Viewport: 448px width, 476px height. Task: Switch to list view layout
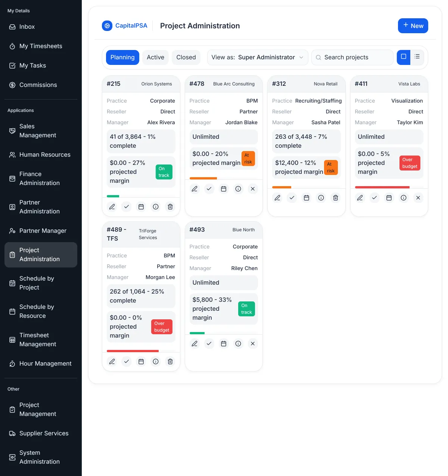click(x=417, y=57)
